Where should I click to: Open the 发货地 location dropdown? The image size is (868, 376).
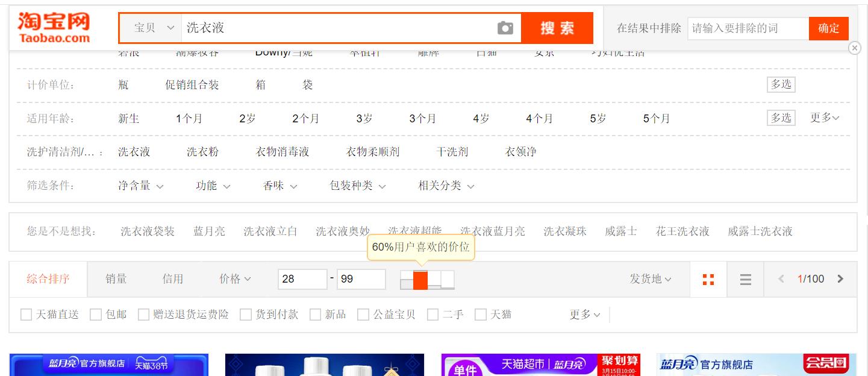649,279
